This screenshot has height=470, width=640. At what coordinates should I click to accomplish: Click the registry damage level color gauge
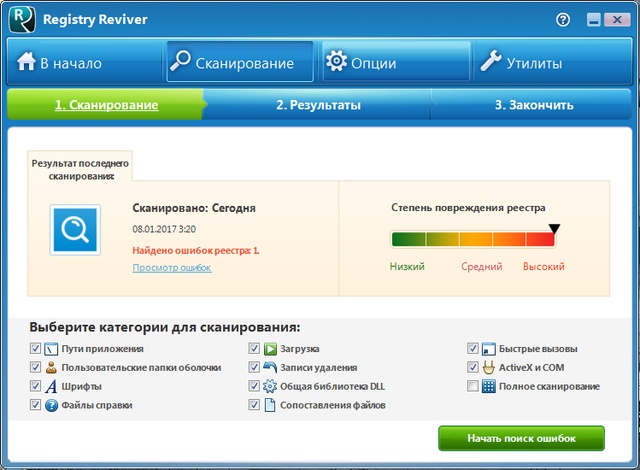[472, 240]
